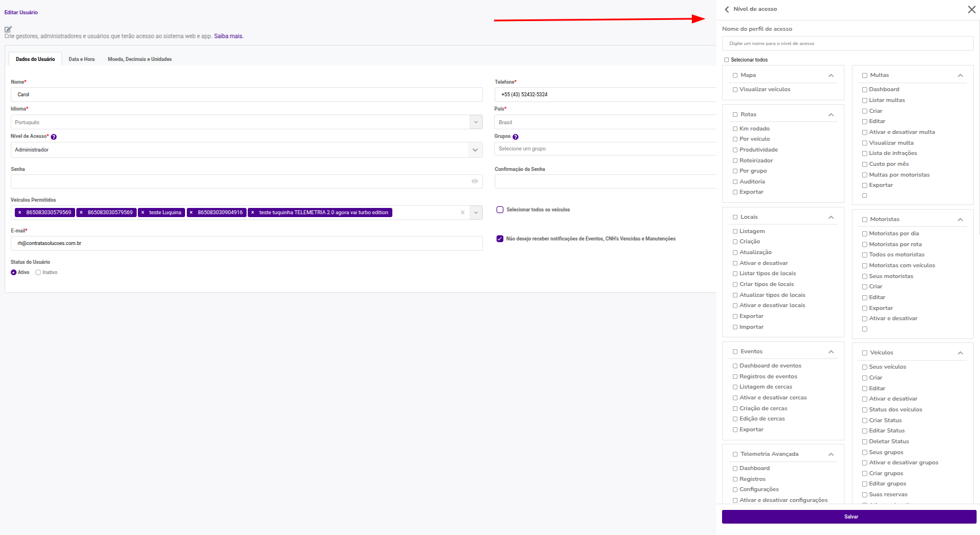Remove vehicle tag teste Luquina
Viewport: 980px width, 535px height.
[142, 213]
